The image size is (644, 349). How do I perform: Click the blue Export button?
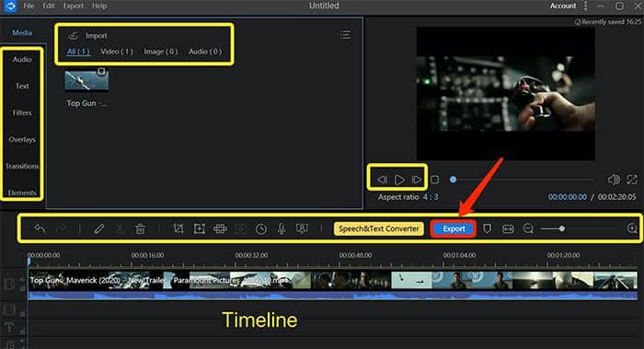[x=454, y=228]
